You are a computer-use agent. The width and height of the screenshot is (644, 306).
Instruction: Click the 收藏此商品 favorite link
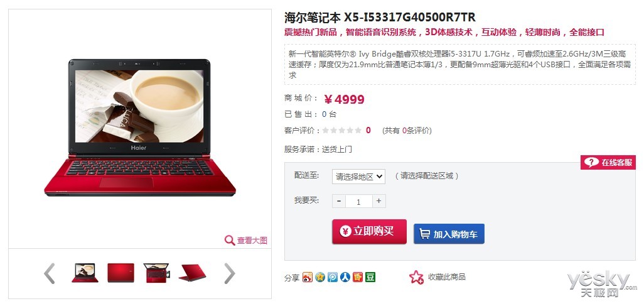[447, 277]
